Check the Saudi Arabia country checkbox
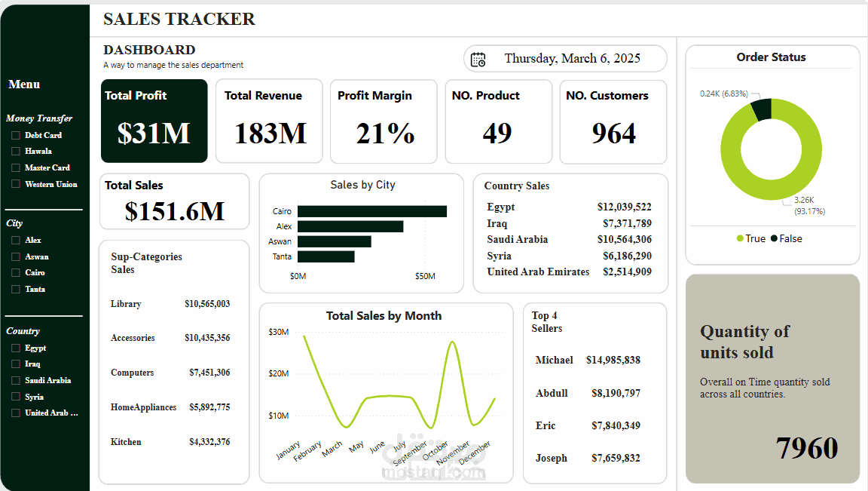The image size is (868, 491). 15,381
